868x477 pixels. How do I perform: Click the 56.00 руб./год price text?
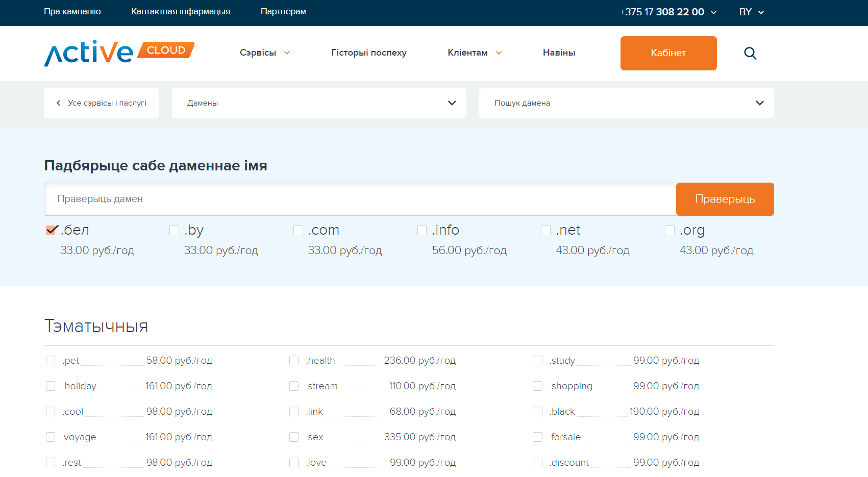click(x=469, y=250)
